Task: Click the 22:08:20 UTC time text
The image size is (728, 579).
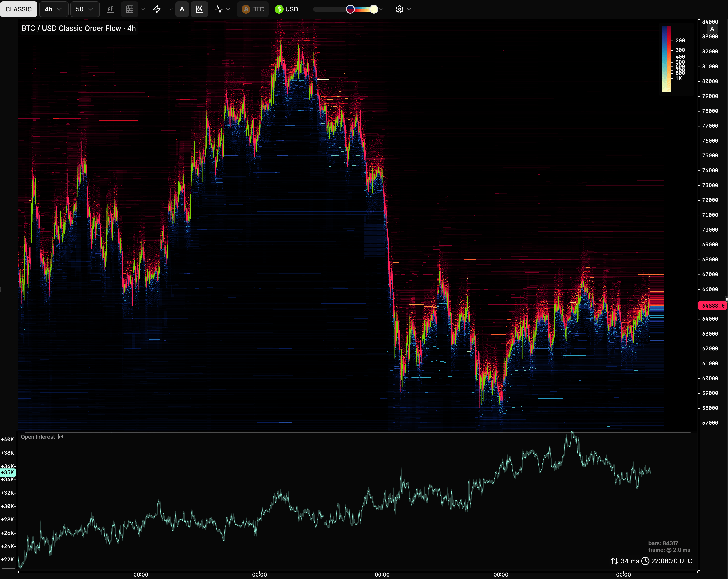Action: pyautogui.click(x=672, y=561)
